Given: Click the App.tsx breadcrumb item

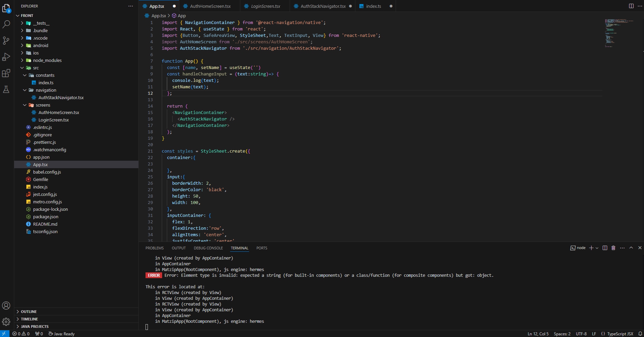Looking at the screenshot, I should [155, 16].
